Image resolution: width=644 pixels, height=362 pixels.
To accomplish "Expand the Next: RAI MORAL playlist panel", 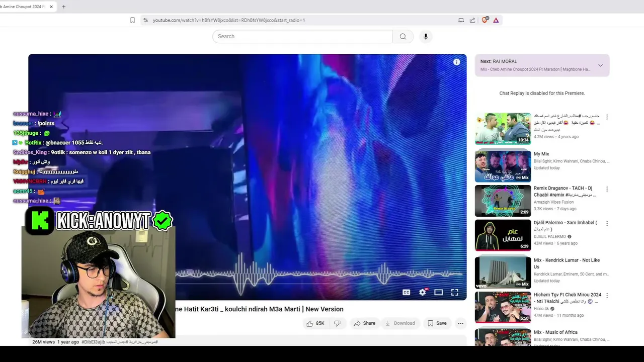I will pyautogui.click(x=600, y=65).
